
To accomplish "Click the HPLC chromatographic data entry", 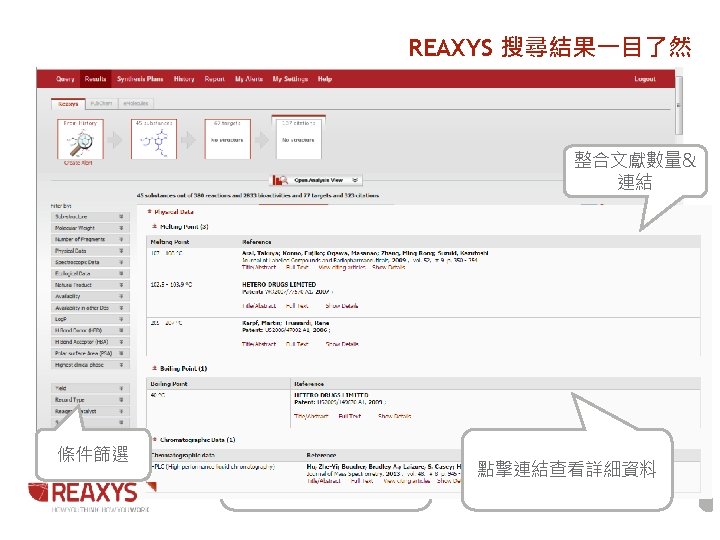I will 213,467.
